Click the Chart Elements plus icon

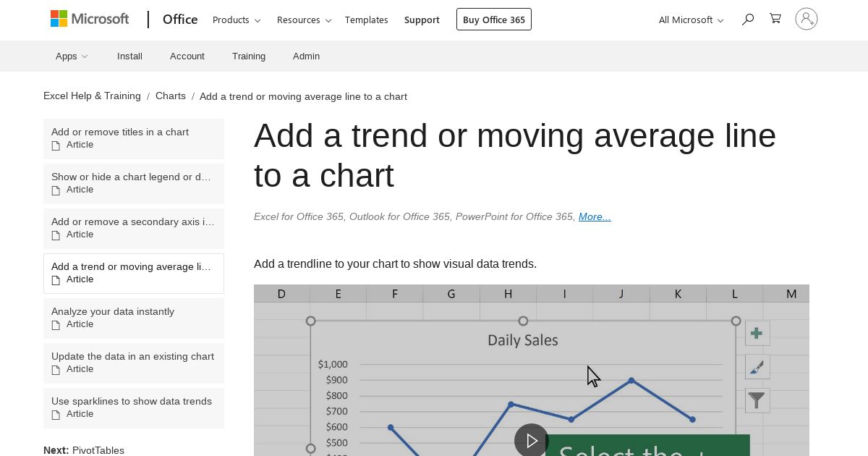(x=757, y=333)
